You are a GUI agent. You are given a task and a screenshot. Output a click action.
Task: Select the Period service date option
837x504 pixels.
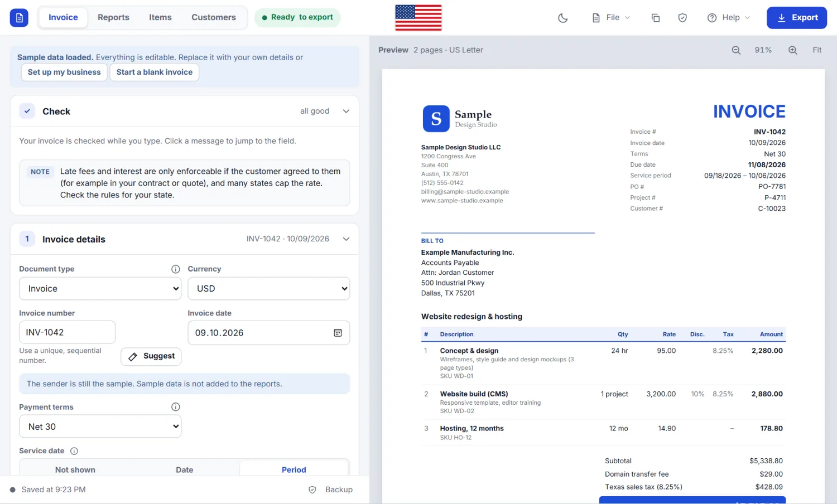[x=294, y=469]
